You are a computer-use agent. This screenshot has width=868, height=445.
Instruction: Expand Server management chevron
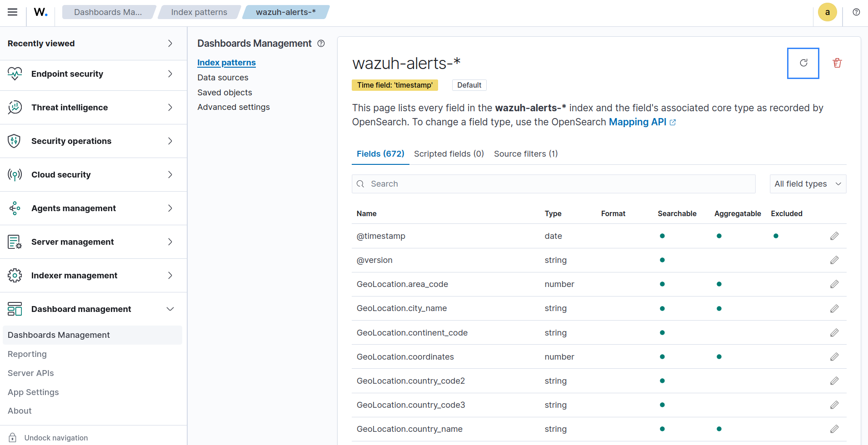170,242
